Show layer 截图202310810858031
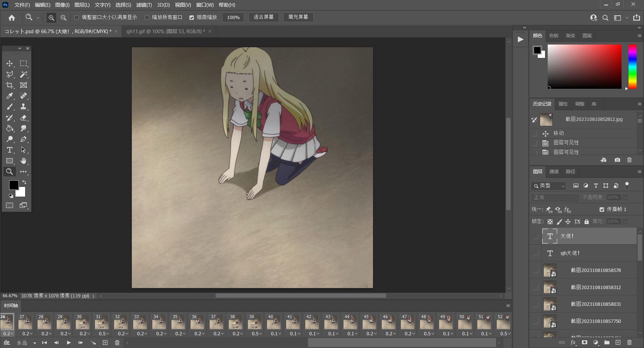The image size is (644, 348). 535,304
